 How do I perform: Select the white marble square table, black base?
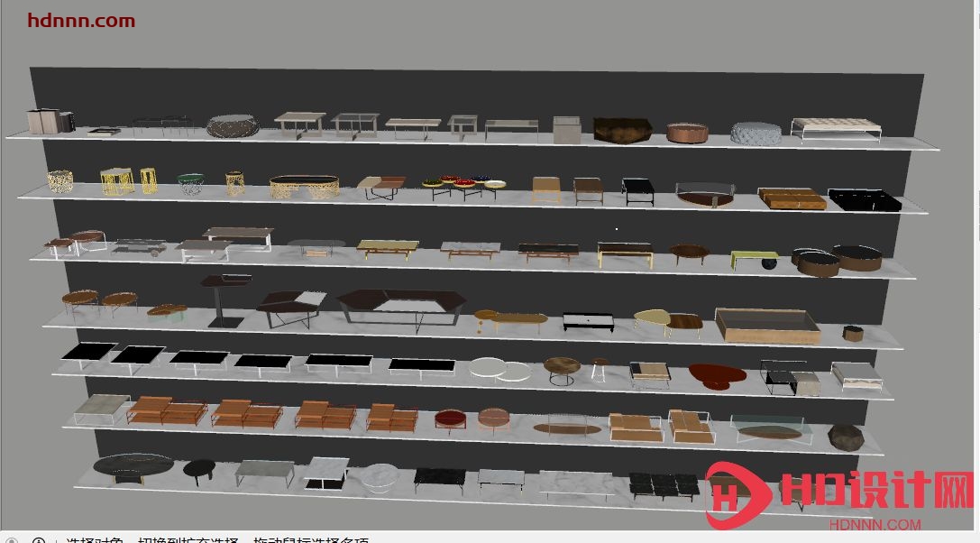[326, 474]
